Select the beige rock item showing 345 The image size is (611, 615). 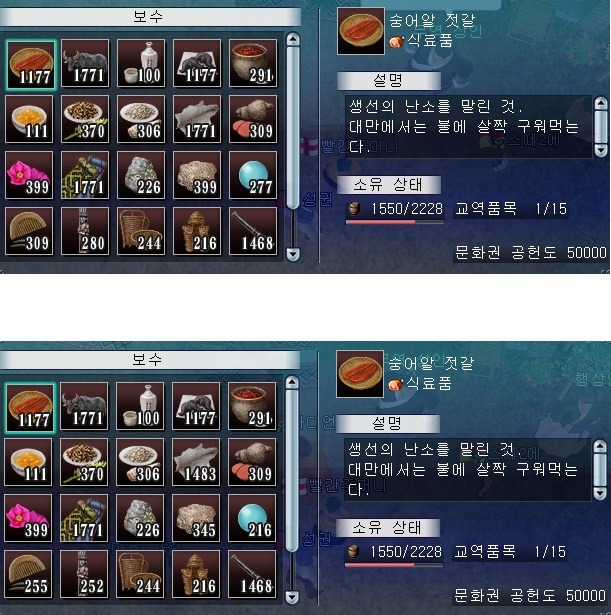(196, 518)
